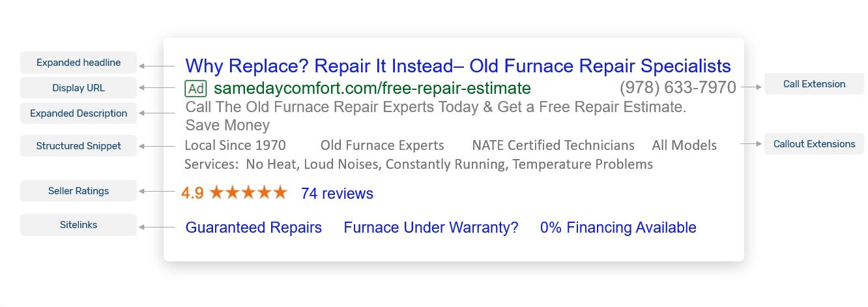Click the samedaycomfort.com display URL

point(372,88)
